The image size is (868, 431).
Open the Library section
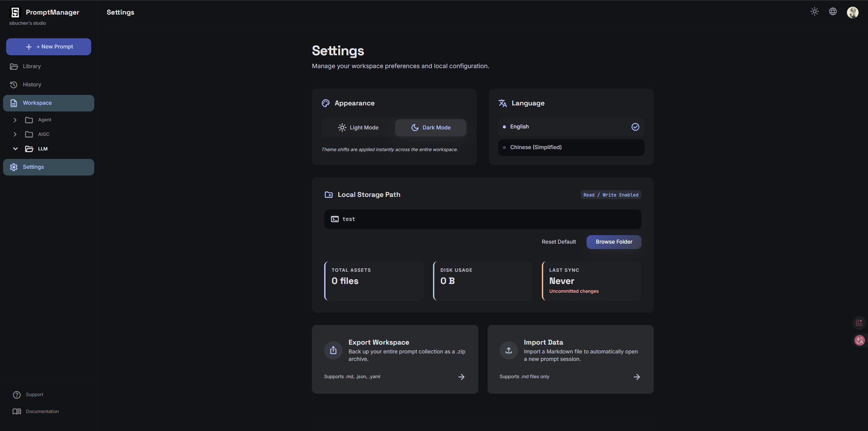32,66
